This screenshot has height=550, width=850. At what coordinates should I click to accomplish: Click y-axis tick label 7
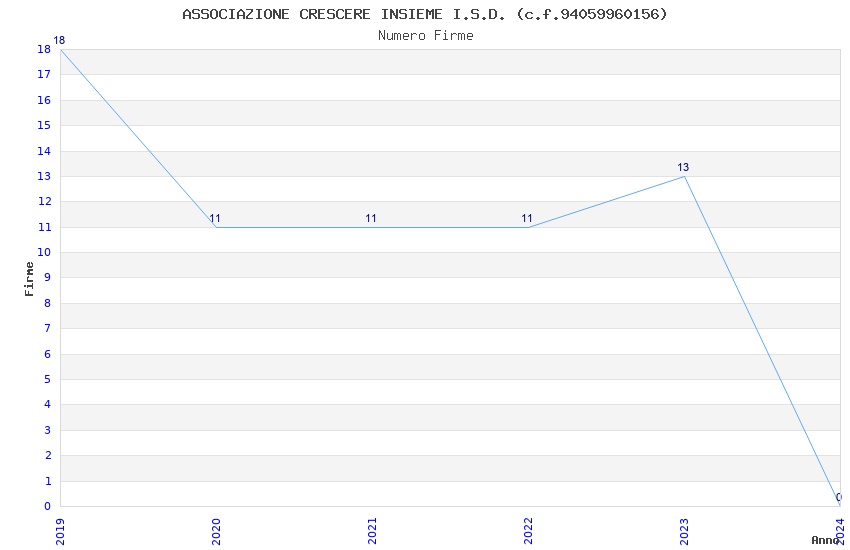click(47, 328)
